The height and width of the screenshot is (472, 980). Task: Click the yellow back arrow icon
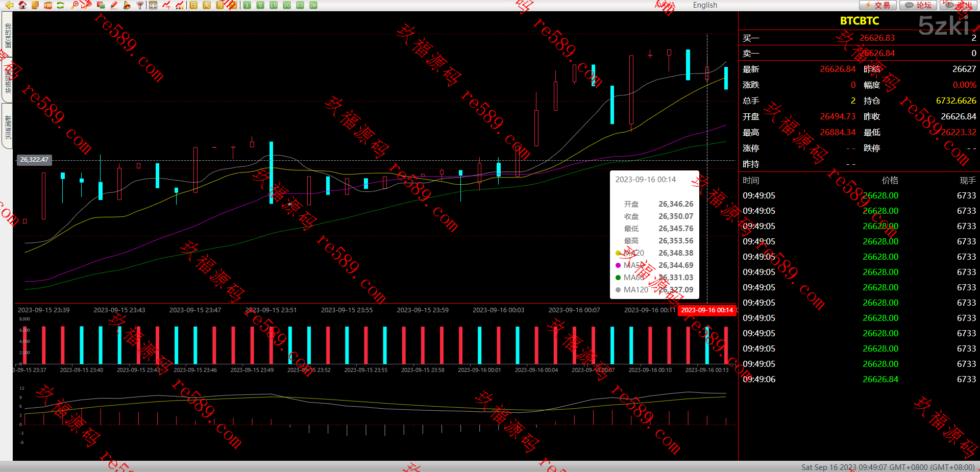point(9,5)
